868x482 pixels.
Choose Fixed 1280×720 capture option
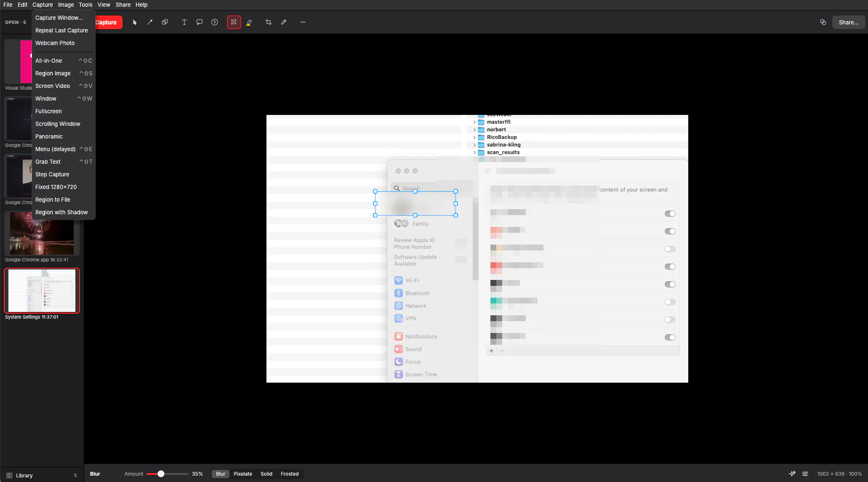click(64, 187)
